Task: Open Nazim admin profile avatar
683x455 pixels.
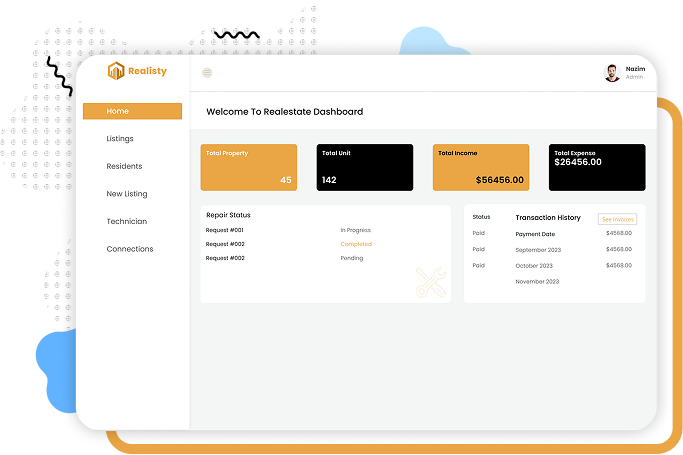Action: pos(612,72)
